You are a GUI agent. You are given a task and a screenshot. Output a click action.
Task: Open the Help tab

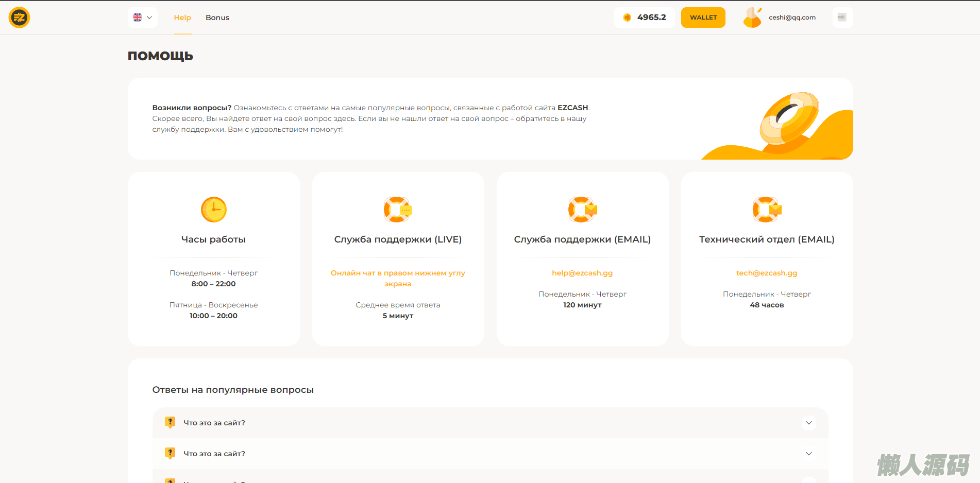pyautogui.click(x=182, y=18)
